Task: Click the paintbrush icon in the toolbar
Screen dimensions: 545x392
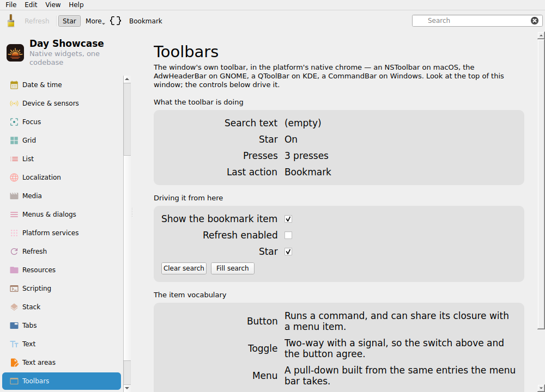Action: (11, 21)
